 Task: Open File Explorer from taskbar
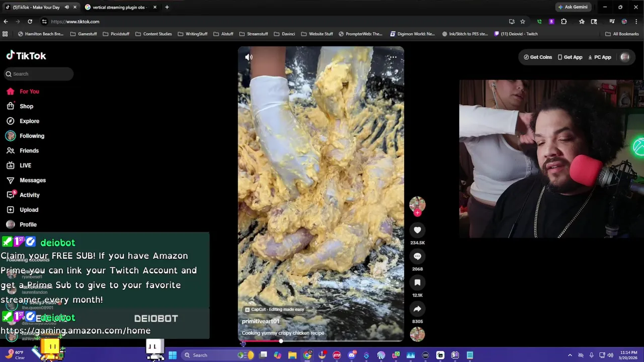[292, 355]
